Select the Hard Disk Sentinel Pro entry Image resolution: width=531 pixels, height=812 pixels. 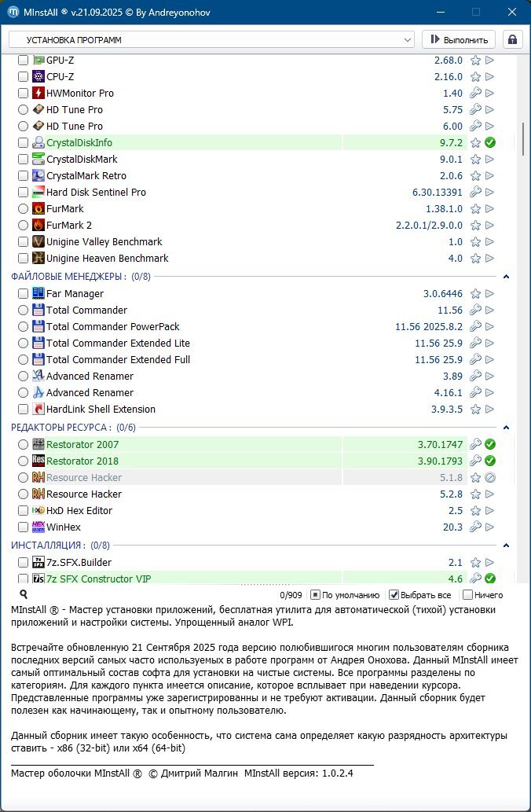[96, 193]
